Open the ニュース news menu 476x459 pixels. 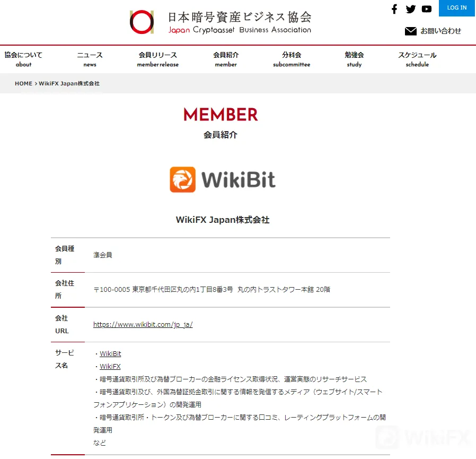(x=90, y=59)
